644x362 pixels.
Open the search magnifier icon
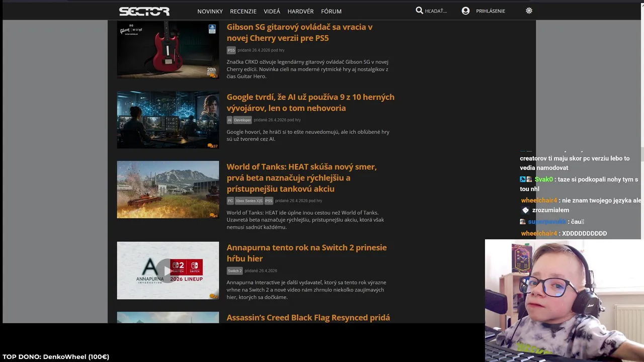pos(419,11)
